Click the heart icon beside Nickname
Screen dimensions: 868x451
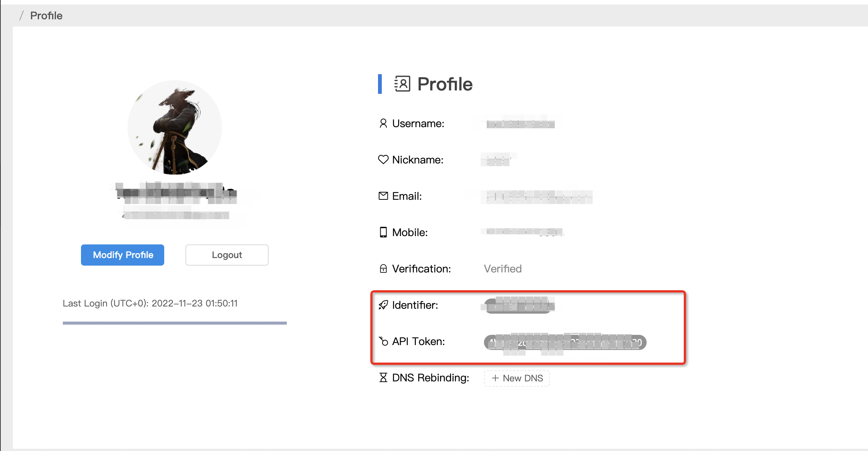pos(383,160)
